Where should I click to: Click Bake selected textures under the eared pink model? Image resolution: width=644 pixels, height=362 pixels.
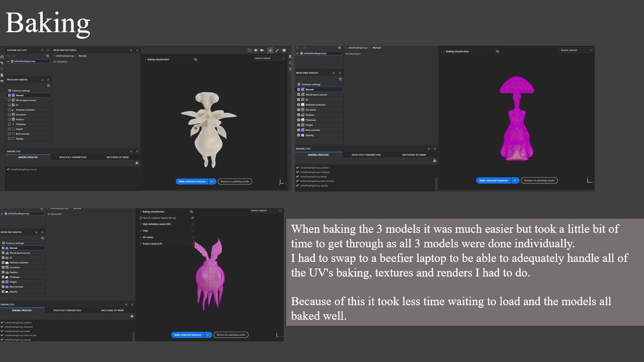click(x=187, y=335)
